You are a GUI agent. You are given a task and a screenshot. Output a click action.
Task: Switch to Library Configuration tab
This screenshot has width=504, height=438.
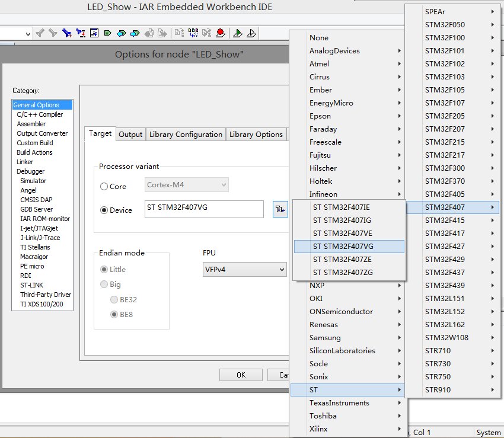186,135
